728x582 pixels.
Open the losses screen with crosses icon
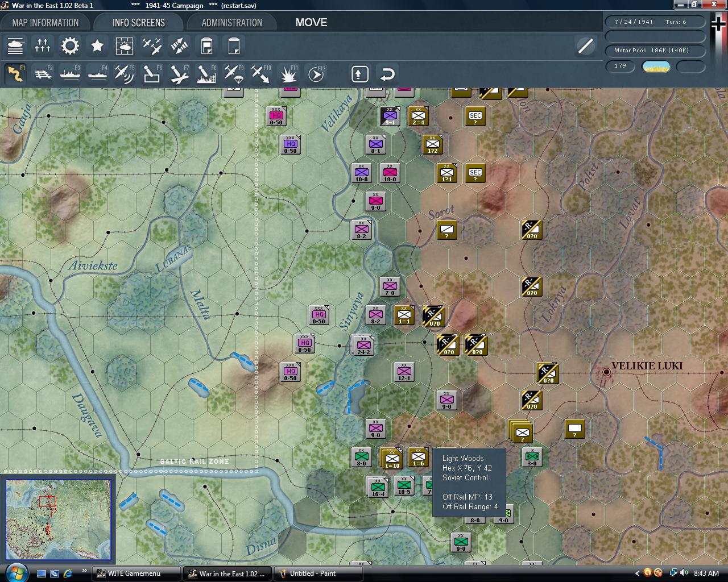click(x=43, y=45)
